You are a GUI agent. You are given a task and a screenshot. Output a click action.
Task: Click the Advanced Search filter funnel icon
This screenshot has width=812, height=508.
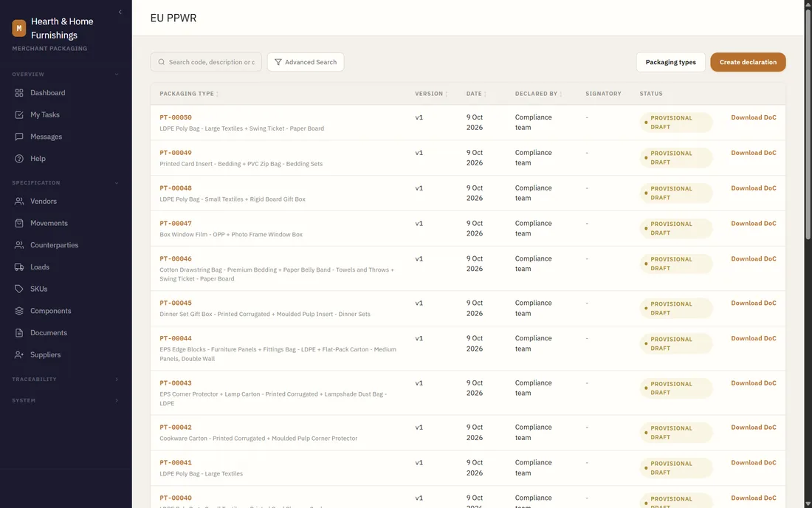(278, 62)
